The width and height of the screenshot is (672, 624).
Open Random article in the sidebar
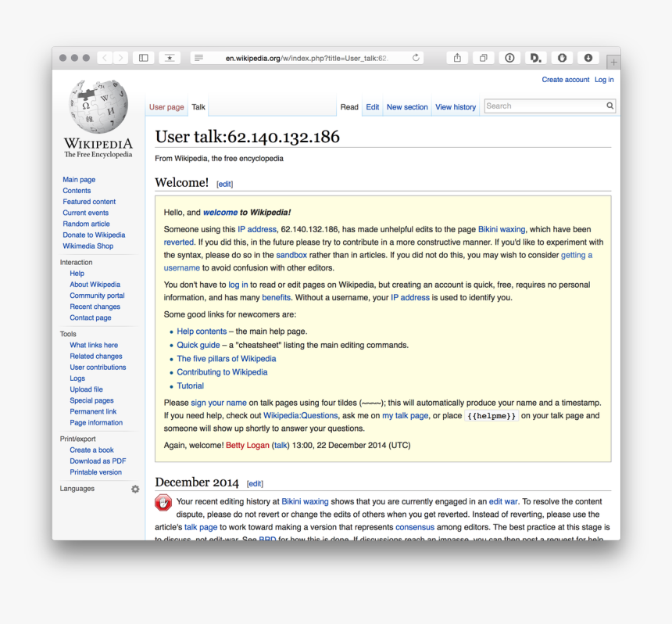click(x=86, y=224)
